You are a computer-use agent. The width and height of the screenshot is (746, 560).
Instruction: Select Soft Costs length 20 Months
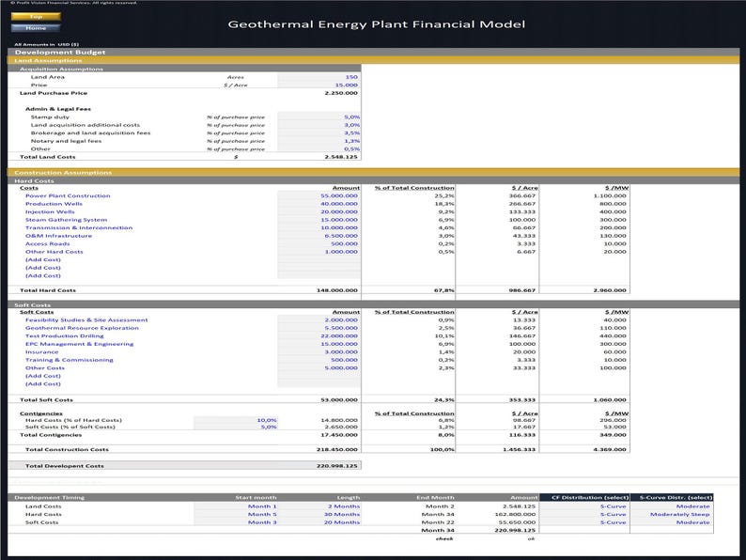click(319, 522)
